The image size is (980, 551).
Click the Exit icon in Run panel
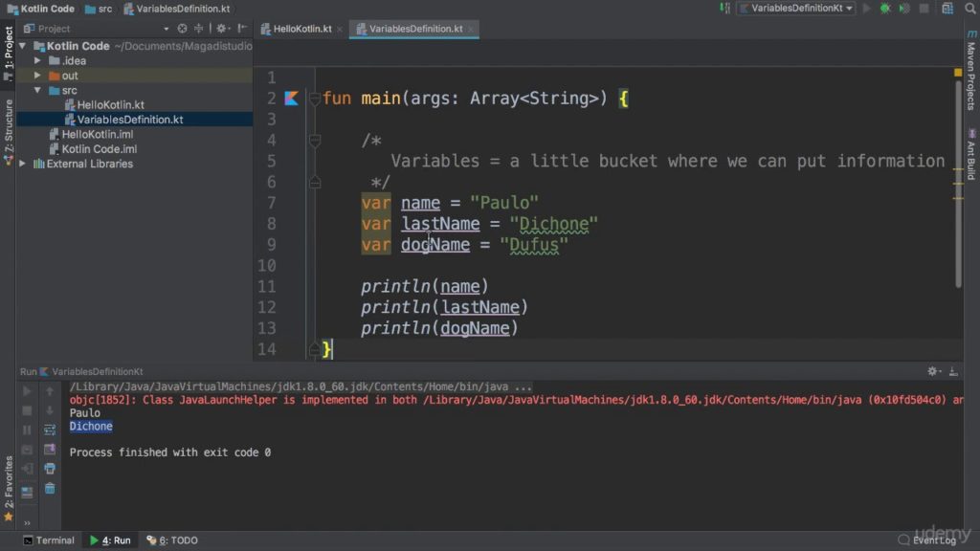27,469
